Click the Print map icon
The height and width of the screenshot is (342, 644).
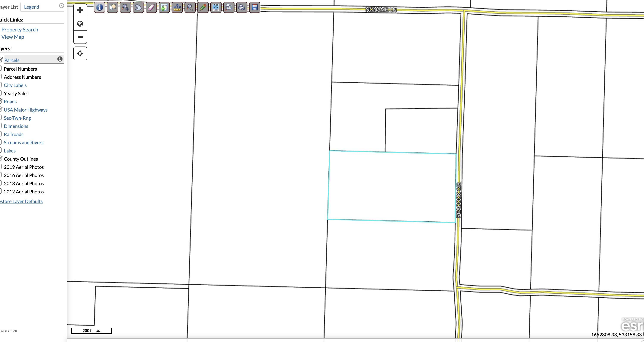pyautogui.click(x=241, y=7)
